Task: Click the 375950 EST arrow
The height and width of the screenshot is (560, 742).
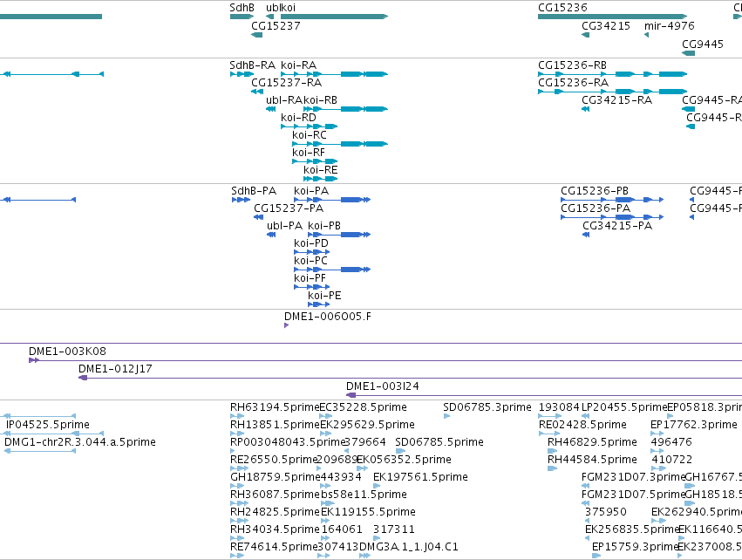Action: [x=588, y=521]
